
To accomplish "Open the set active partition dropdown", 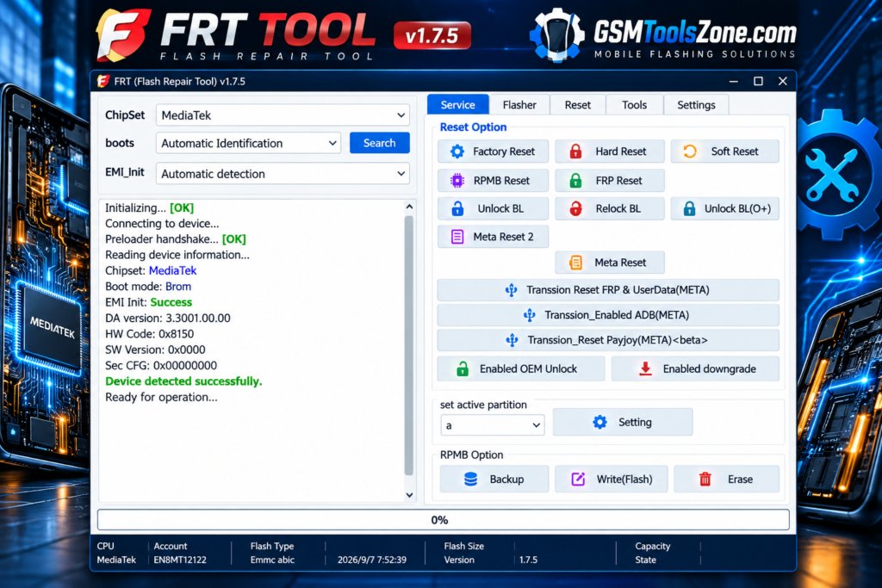I will click(x=492, y=425).
